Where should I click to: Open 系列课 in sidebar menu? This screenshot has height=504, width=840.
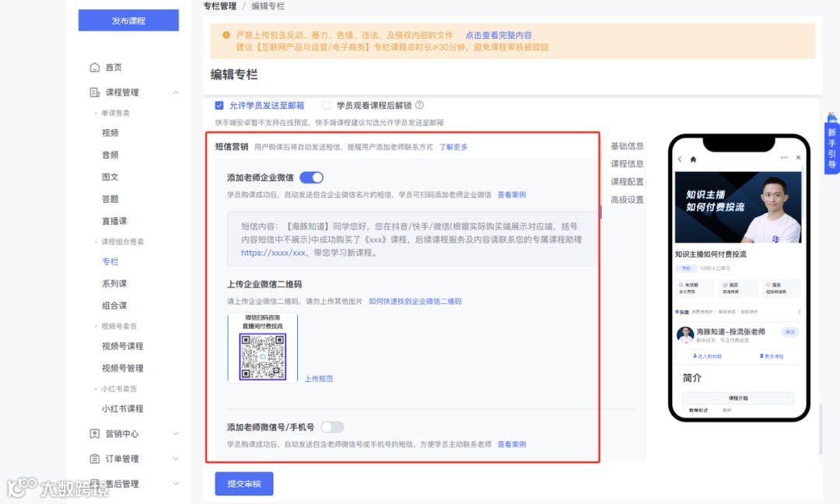tap(114, 284)
